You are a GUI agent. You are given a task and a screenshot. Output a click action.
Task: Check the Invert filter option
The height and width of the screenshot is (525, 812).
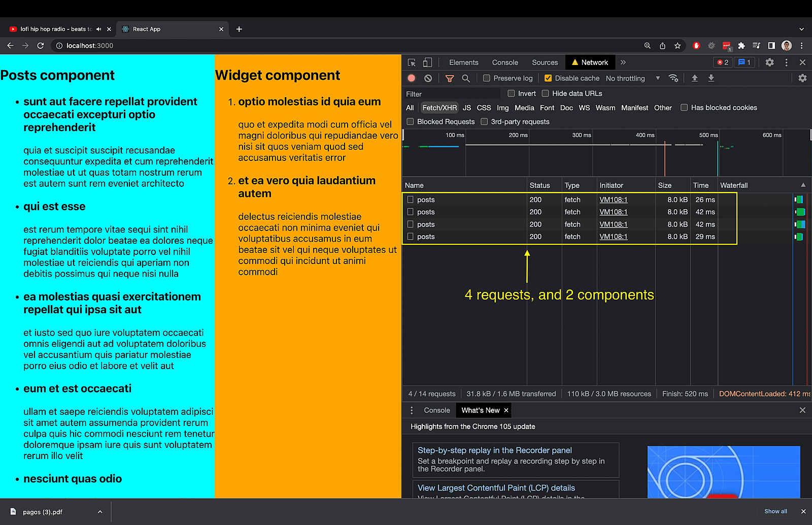point(512,93)
